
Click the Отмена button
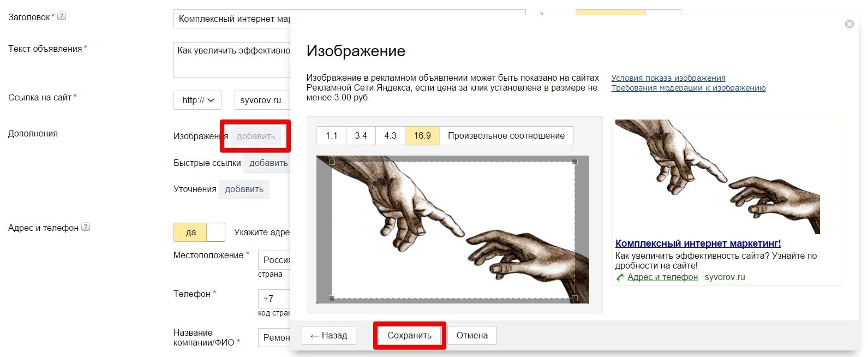point(472,336)
